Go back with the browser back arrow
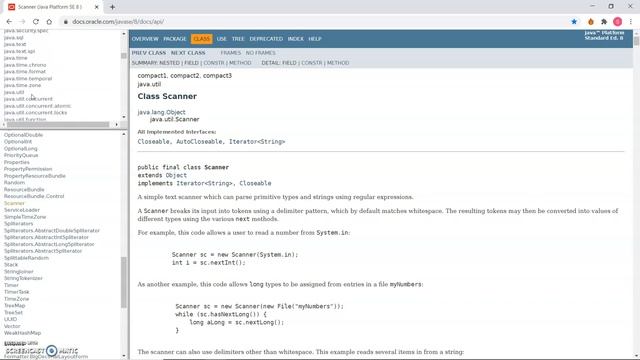The width and height of the screenshot is (640, 360). coord(9,22)
